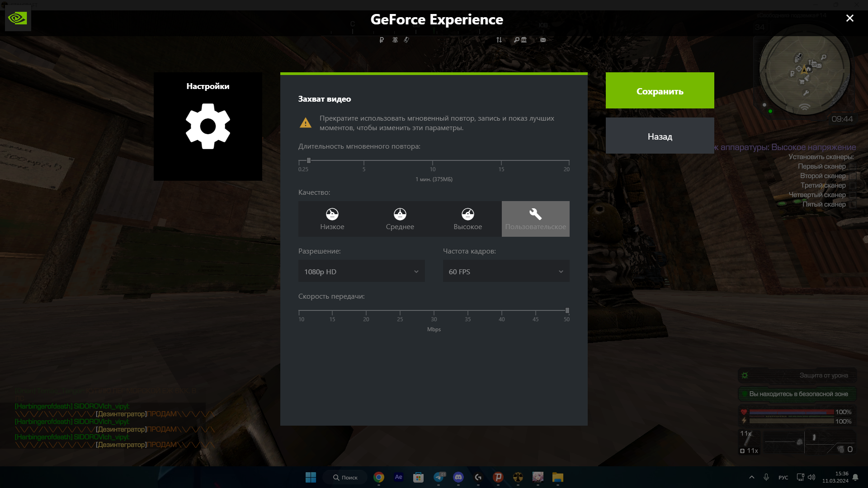Click the '1 мин. (375МБ)' duration value
This screenshot has height=488, width=868.
coord(434,179)
